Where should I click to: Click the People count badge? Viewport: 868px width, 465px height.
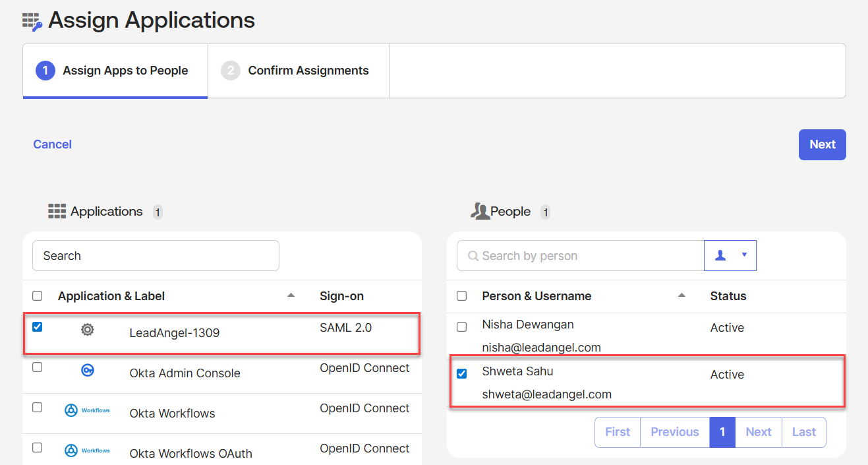pos(545,212)
